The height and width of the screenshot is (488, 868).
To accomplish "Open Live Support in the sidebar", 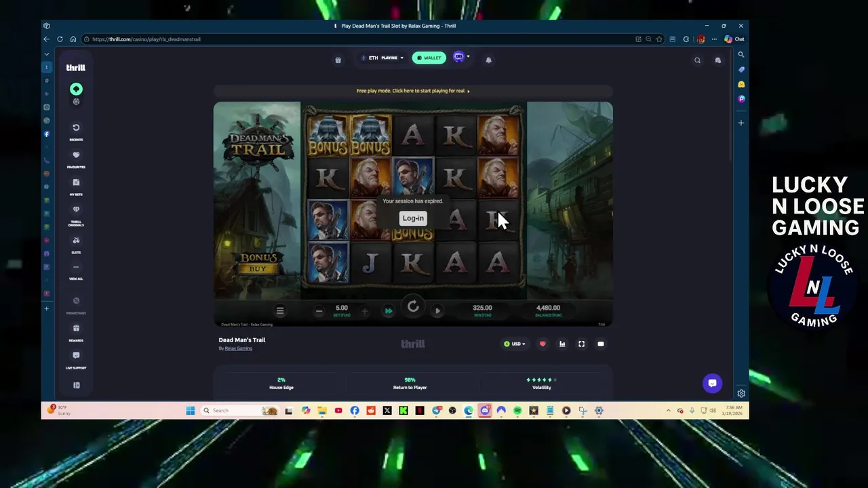I will click(76, 360).
